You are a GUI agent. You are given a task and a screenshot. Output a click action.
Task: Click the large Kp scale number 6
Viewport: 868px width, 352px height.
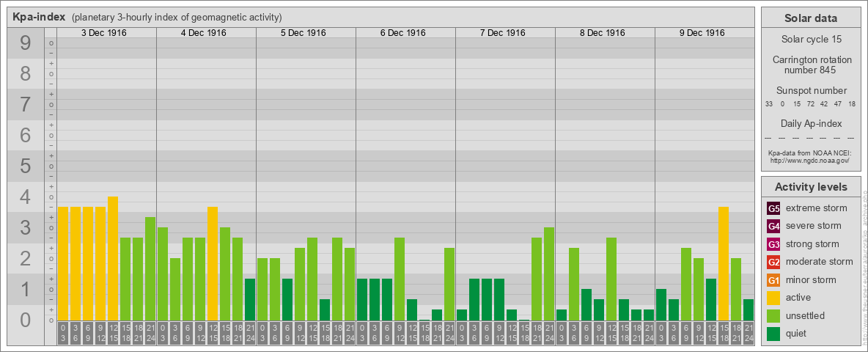(25, 135)
